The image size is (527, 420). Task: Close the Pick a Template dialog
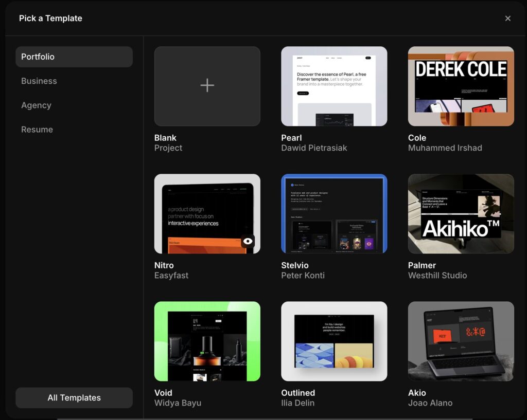[x=507, y=19]
